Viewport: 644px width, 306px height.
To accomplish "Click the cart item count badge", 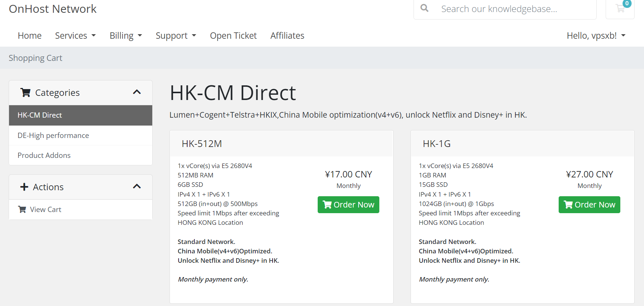I will point(627,3).
